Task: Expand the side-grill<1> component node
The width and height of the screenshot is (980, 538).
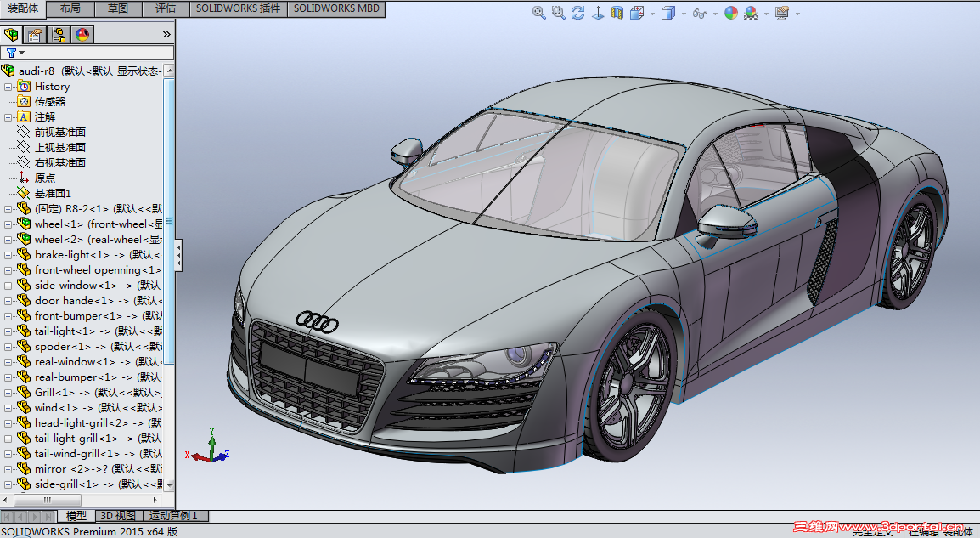Action: pos(8,484)
